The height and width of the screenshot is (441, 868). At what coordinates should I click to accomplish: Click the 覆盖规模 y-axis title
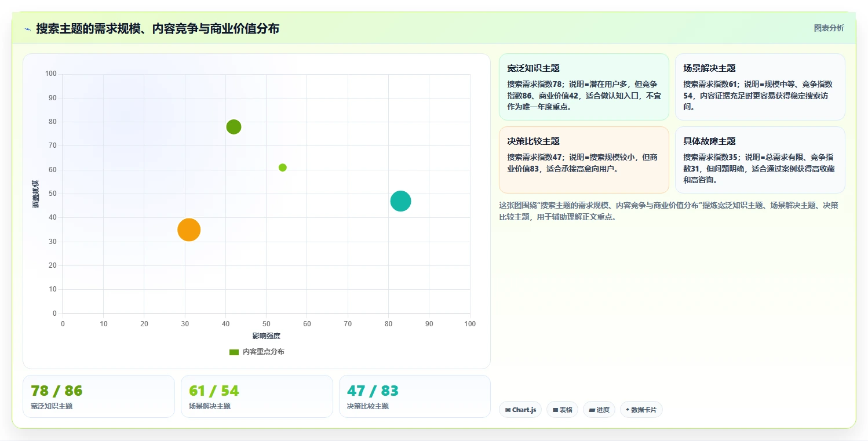[x=35, y=194]
